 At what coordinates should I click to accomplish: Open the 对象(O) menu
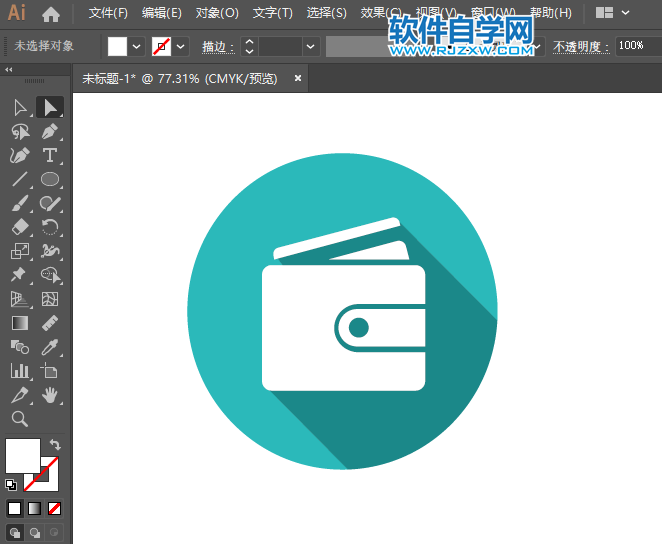coord(217,13)
